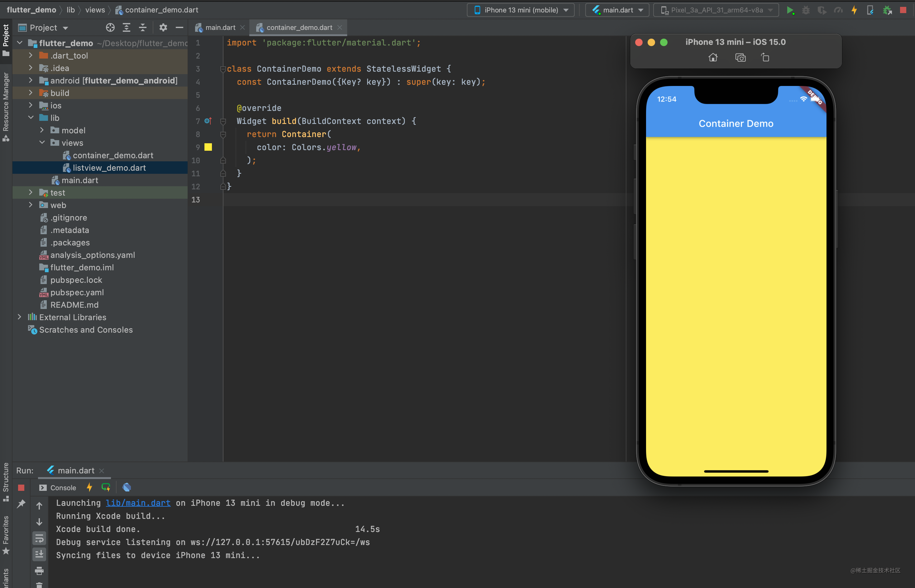Open Structure side tab

point(6,482)
